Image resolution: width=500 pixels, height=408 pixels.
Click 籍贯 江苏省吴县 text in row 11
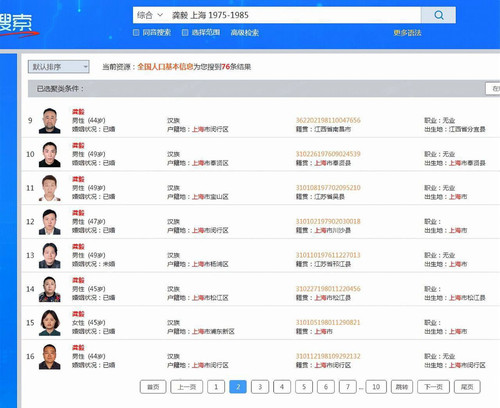[x=320, y=197]
